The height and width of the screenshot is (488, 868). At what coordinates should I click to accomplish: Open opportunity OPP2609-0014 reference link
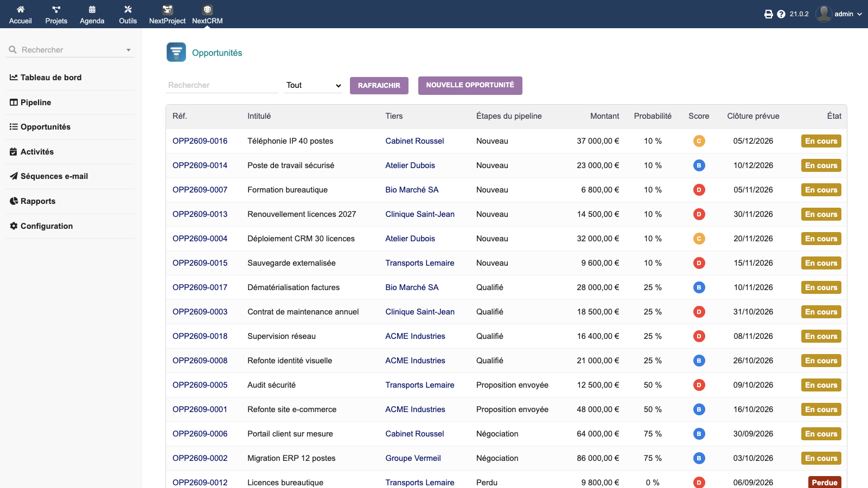click(x=200, y=165)
